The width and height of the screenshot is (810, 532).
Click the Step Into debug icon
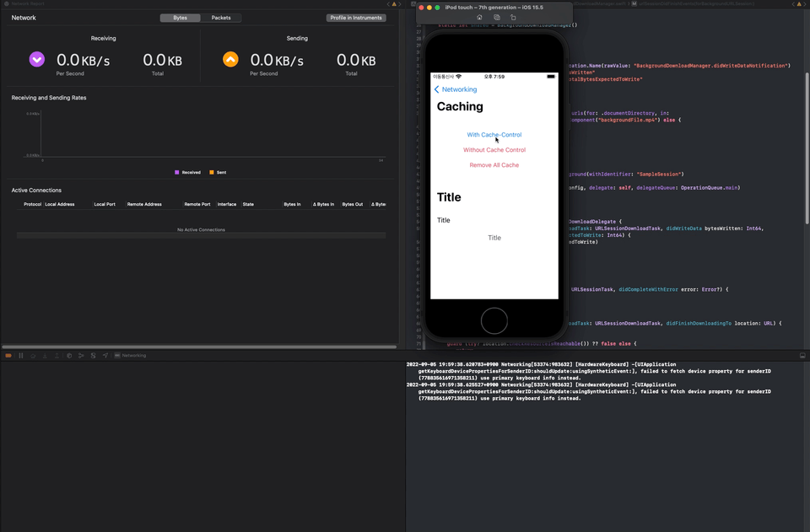pos(45,356)
